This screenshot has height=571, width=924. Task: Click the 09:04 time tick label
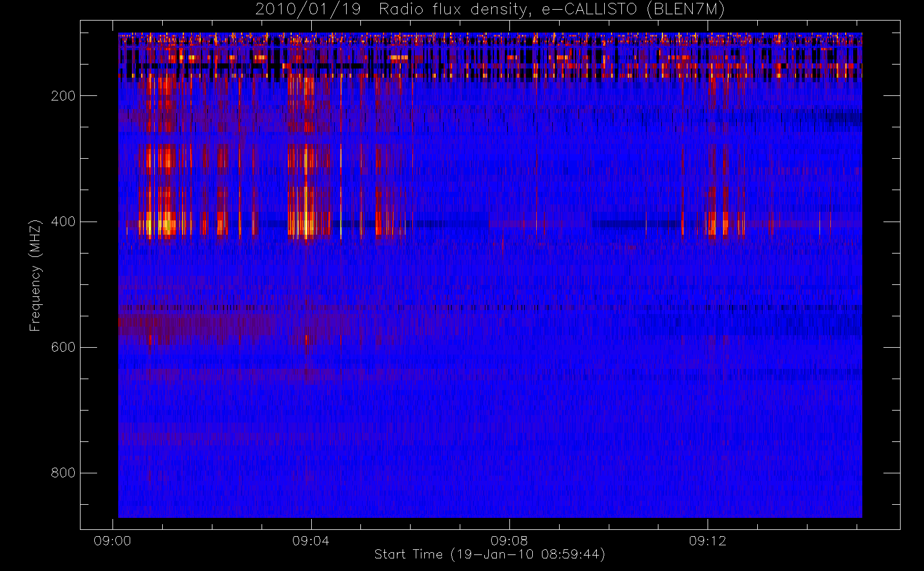pos(311,541)
